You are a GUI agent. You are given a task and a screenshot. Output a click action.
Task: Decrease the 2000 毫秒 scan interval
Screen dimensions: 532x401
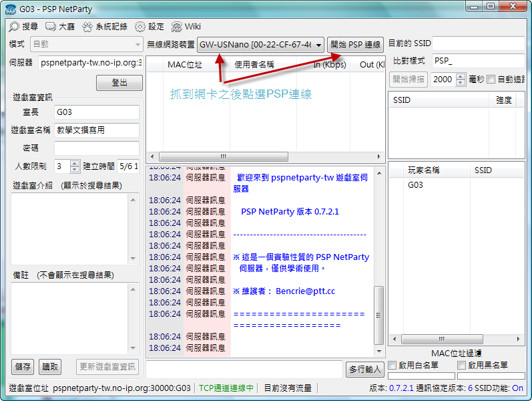point(461,83)
